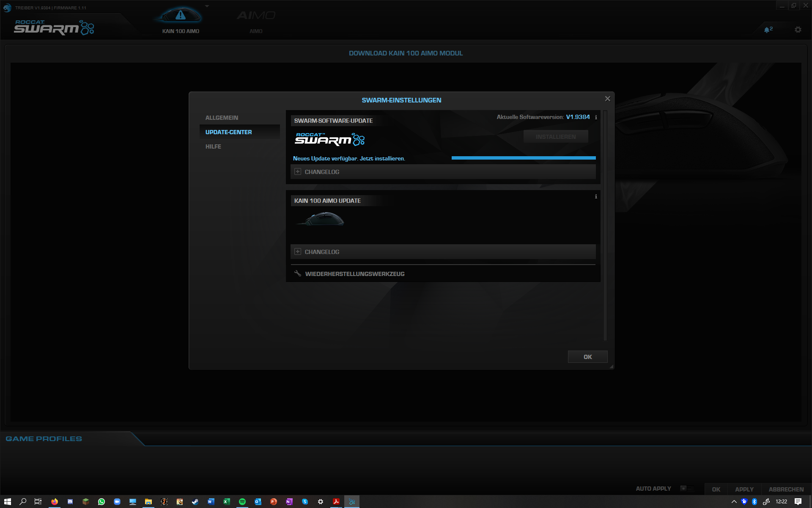Image resolution: width=812 pixels, height=508 pixels.
Task: Switch to the Allgemein section
Action: [x=222, y=118]
